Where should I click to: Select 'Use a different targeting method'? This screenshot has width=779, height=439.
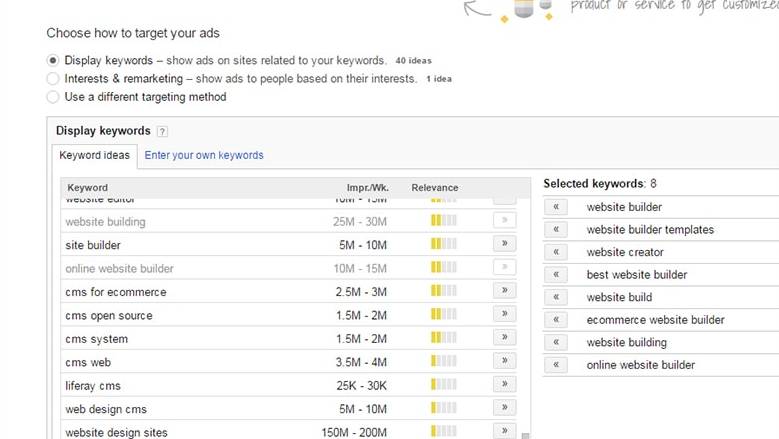coord(53,97)
